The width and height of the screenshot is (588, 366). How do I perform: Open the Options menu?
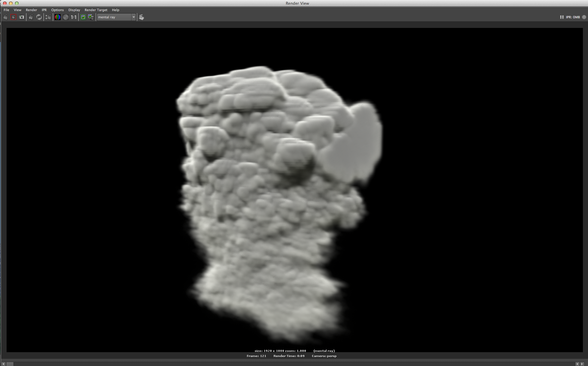coord(57,10)
